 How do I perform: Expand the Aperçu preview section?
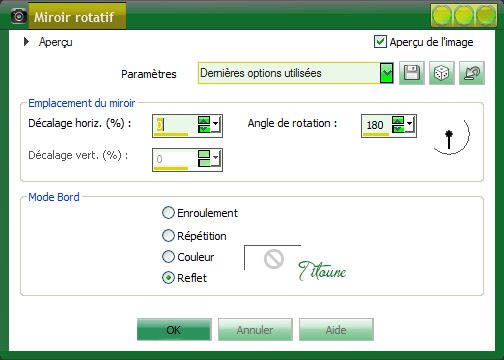point(26,42)
